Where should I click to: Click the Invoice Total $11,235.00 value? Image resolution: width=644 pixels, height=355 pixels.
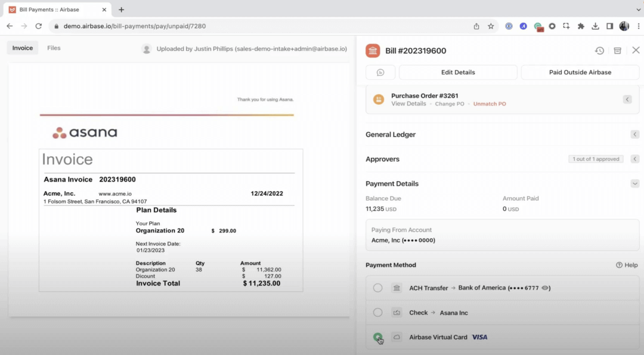tap(262, 283)
